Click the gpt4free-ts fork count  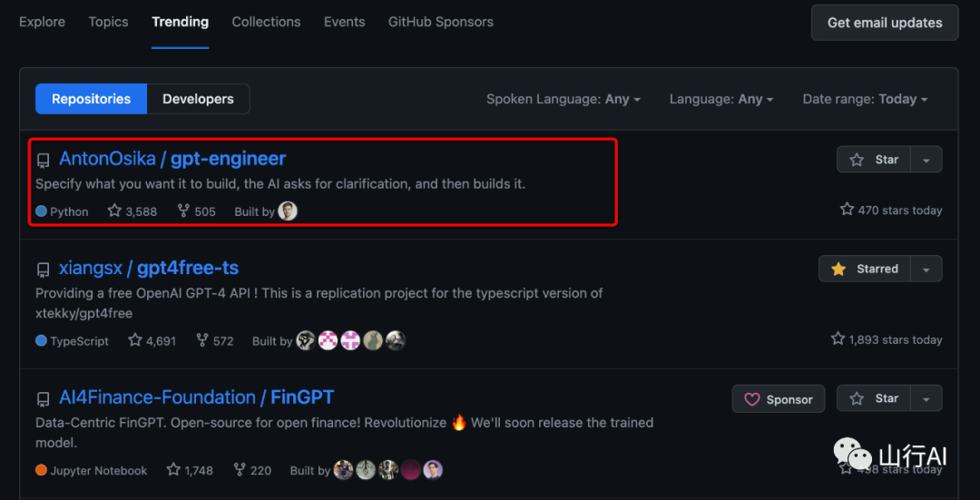pos(215,341)
